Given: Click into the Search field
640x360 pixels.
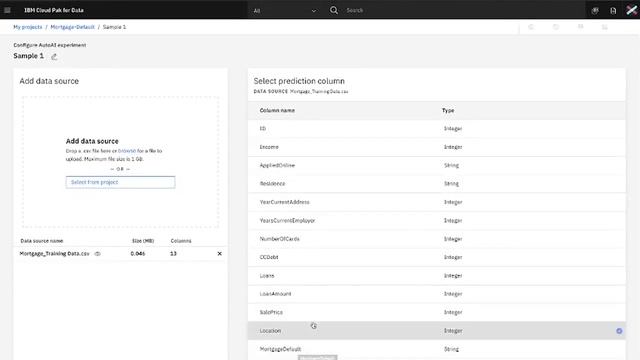Looking at the screenshot, I should point(461,10).
